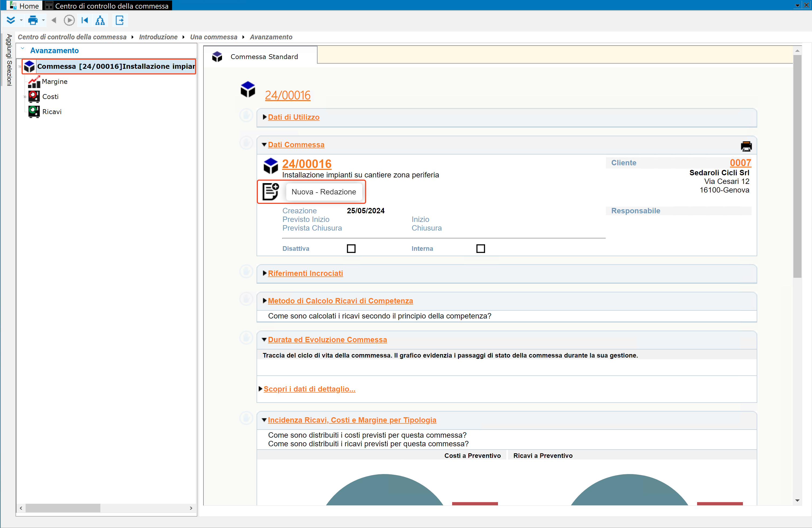Screen dimensions: 812x528
Task: Collapse the Dati Commessa section triangle
Action: 264,145
